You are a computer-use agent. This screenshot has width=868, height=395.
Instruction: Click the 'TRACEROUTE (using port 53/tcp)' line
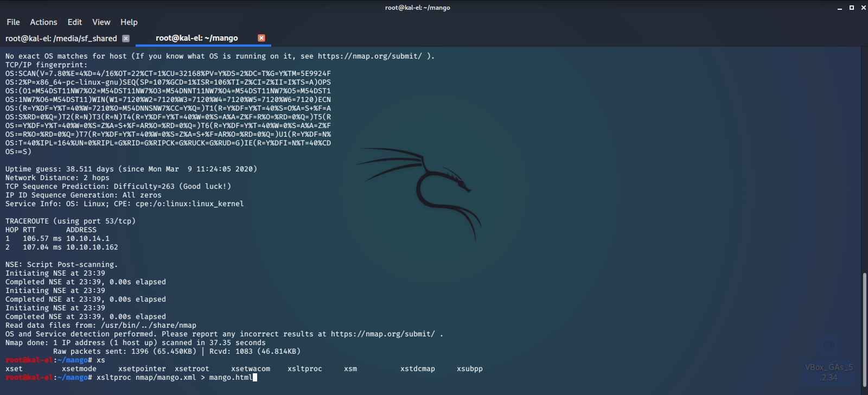[x=71, y=221]
